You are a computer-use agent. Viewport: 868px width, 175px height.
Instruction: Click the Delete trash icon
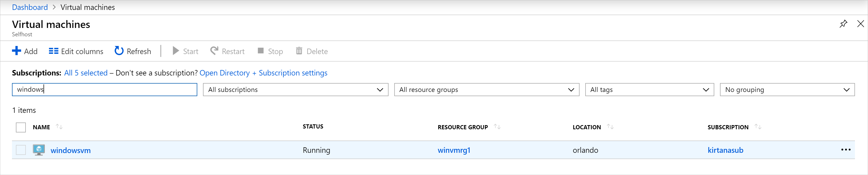299,51
